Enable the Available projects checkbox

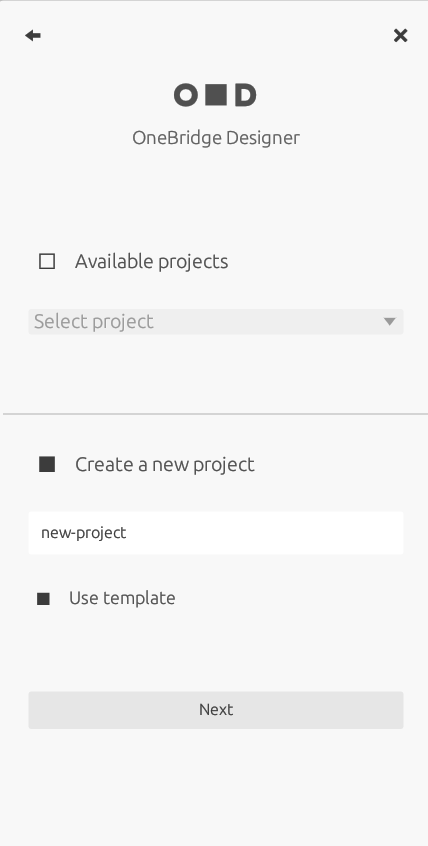[x=47, y=262]
